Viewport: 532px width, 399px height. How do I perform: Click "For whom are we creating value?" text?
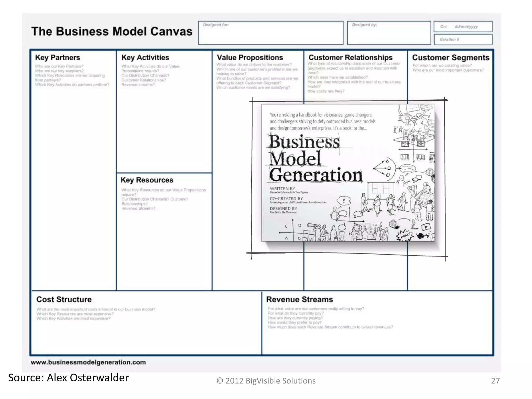pyautogui.click(x=442, y=65)
